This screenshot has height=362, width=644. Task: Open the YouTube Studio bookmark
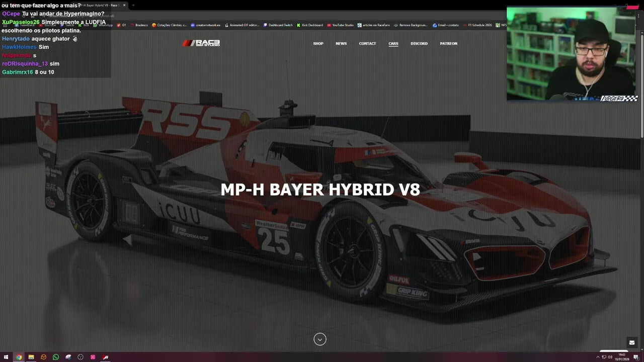click(340, 25)
